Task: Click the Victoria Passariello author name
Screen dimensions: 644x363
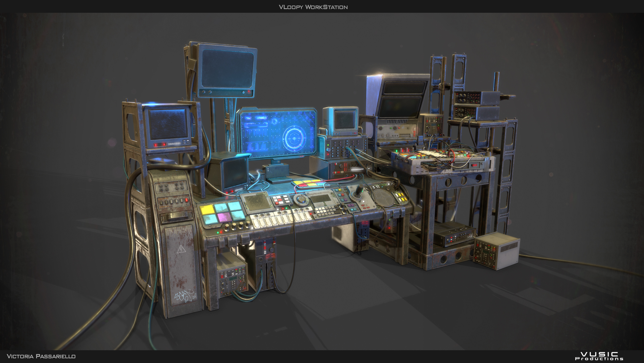Action: coord(41,356)
